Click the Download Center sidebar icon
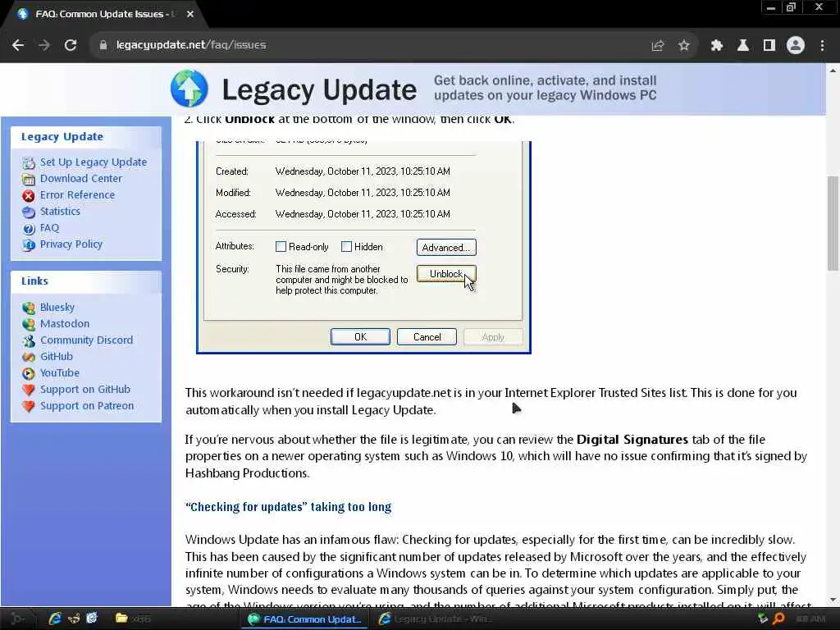This screenshot has height=630, width=840. (29, 179)
